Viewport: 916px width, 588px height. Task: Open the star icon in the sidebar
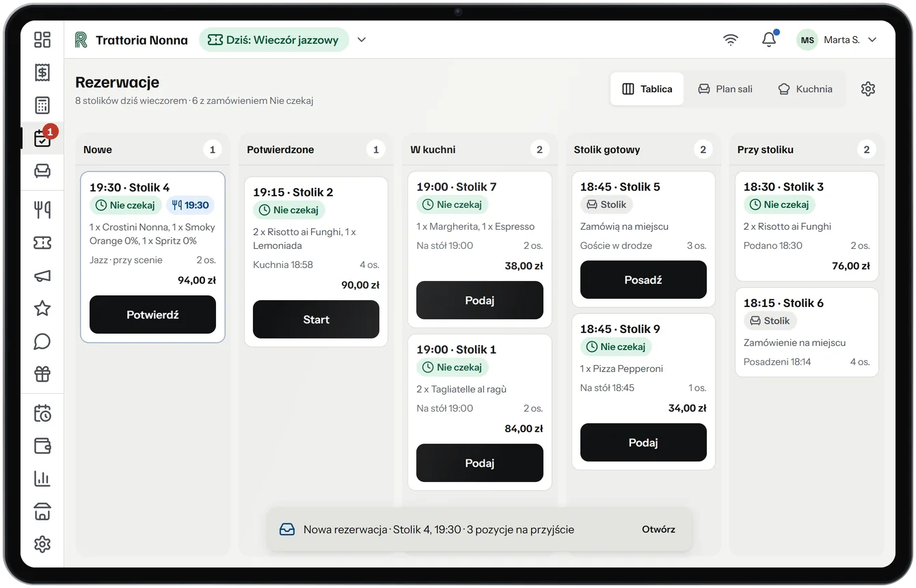pos(42,308)
